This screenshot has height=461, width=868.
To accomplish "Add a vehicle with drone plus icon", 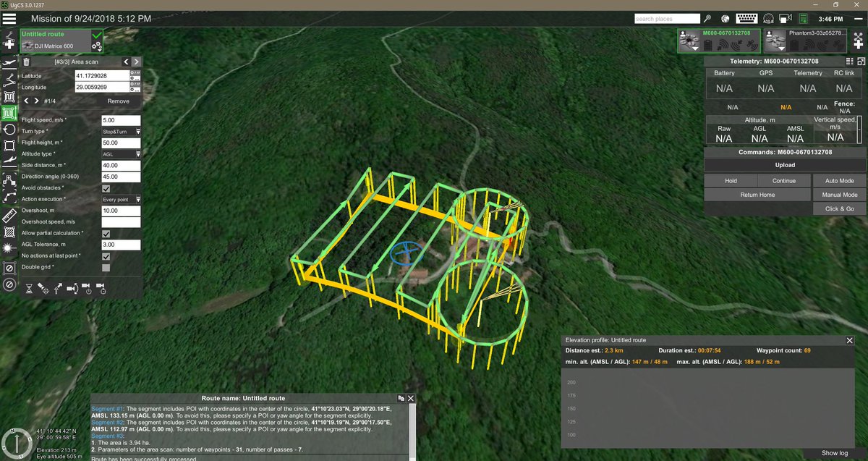I will [858, 41].
